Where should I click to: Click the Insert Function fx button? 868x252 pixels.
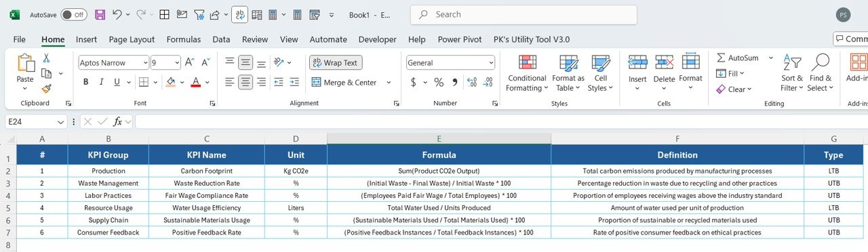tap(117, 122)
